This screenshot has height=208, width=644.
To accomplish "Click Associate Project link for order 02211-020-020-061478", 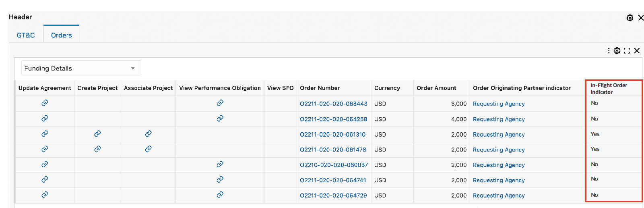I will [x=148, y=149].
